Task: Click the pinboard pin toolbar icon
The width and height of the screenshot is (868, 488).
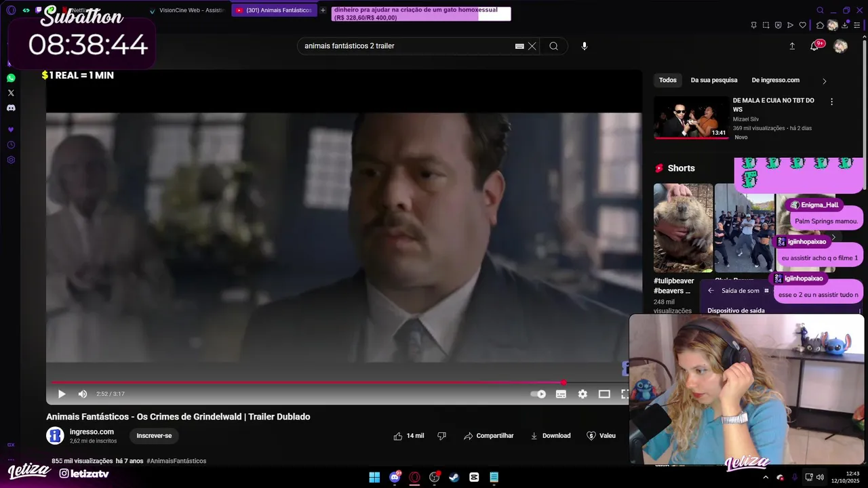Action: pos(753,25)
